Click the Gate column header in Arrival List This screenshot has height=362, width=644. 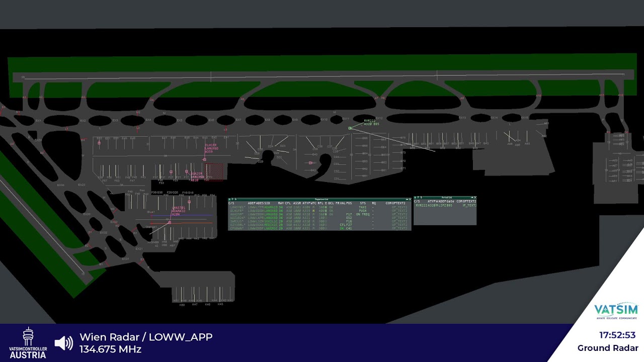coord(450,201)
